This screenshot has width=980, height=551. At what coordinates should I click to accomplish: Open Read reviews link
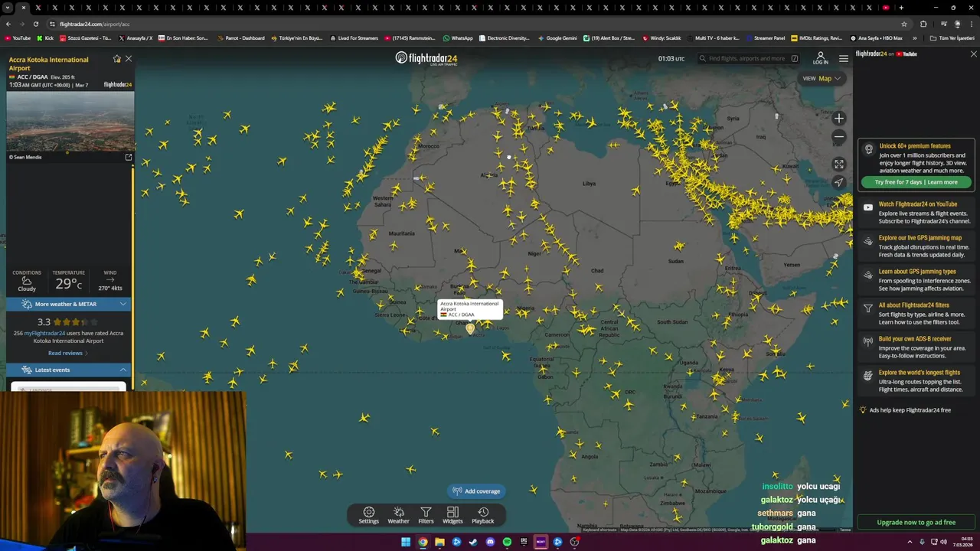pyautogui.click(x=68, y=353)
